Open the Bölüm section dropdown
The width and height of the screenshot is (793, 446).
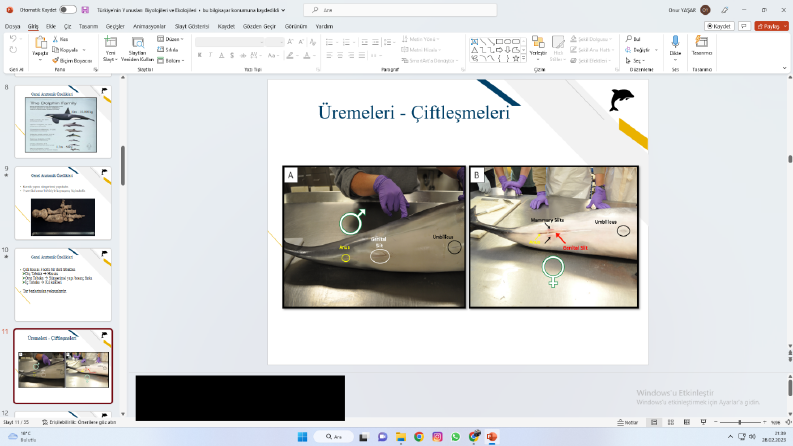click(170, 61)
